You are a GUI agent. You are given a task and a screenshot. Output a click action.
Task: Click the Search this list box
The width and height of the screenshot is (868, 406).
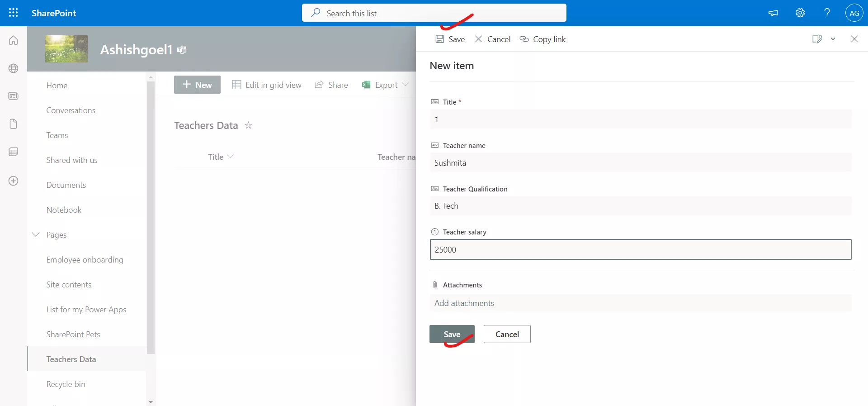434,13
